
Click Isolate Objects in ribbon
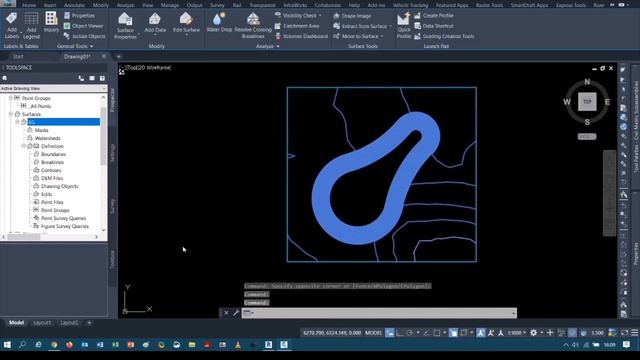[x=84, y=36]
